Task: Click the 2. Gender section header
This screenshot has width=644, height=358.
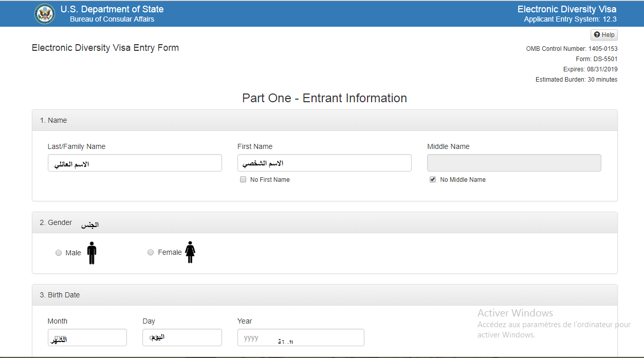Action: coord(56,222)
